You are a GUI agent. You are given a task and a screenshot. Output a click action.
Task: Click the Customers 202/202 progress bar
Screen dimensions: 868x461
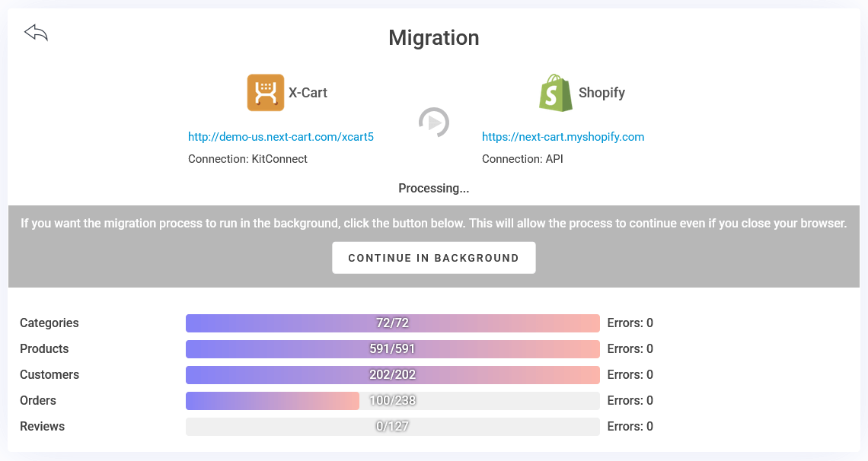[392, 375]
